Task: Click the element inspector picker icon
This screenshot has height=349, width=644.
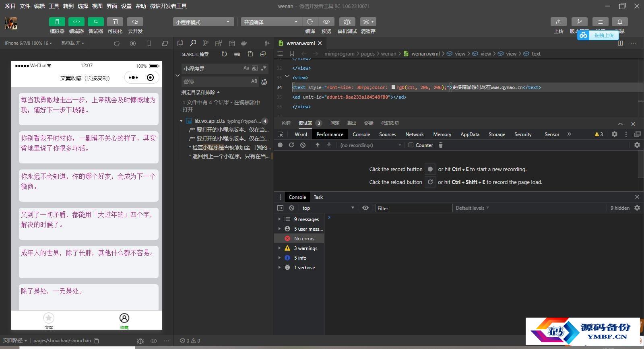Action: tap(281, 134)
